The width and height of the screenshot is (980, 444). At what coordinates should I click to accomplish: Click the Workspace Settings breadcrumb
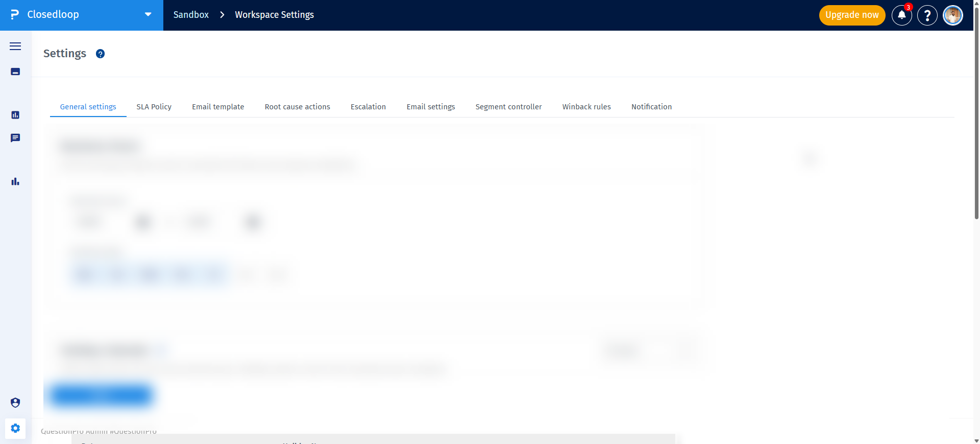pyautogui.click(x=274, y=15)
